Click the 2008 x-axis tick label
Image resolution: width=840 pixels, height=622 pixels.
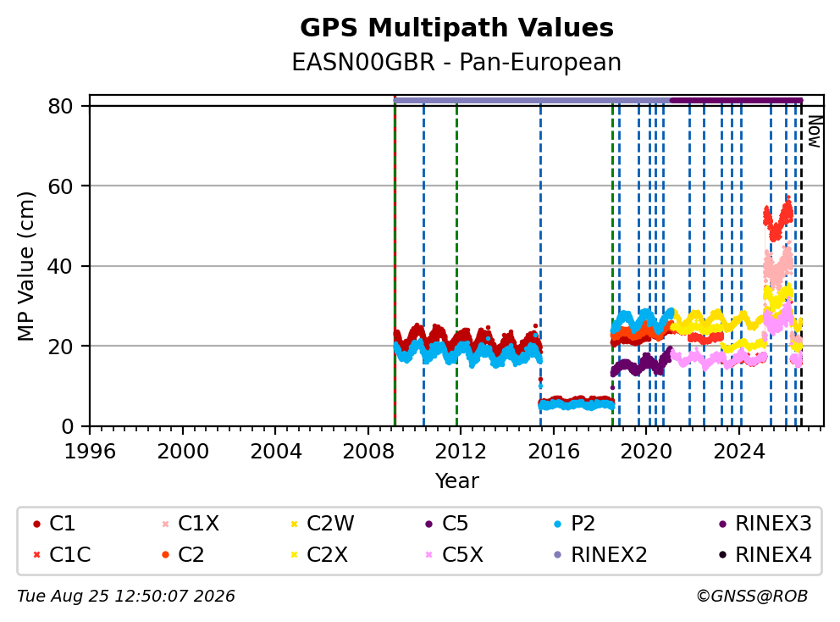click(368, 452)
